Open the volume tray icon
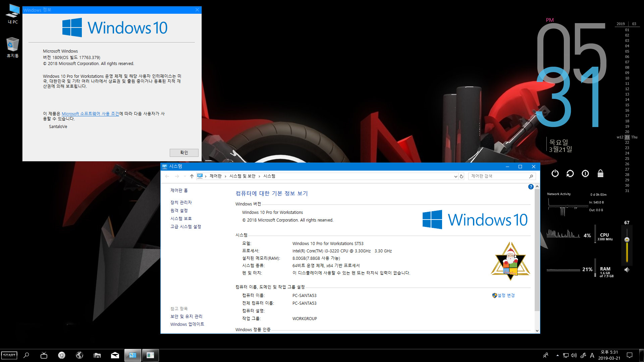Screen dimensions: 644x362 574,355
